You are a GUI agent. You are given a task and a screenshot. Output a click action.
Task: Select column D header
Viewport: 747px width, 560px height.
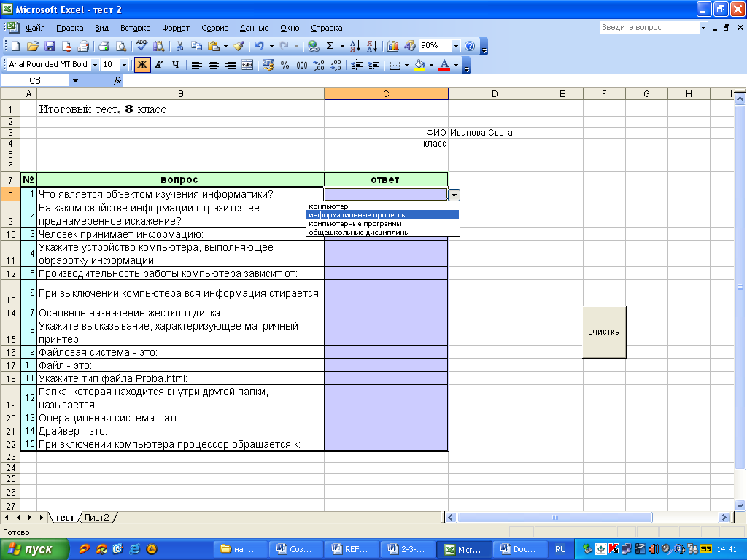495,94
